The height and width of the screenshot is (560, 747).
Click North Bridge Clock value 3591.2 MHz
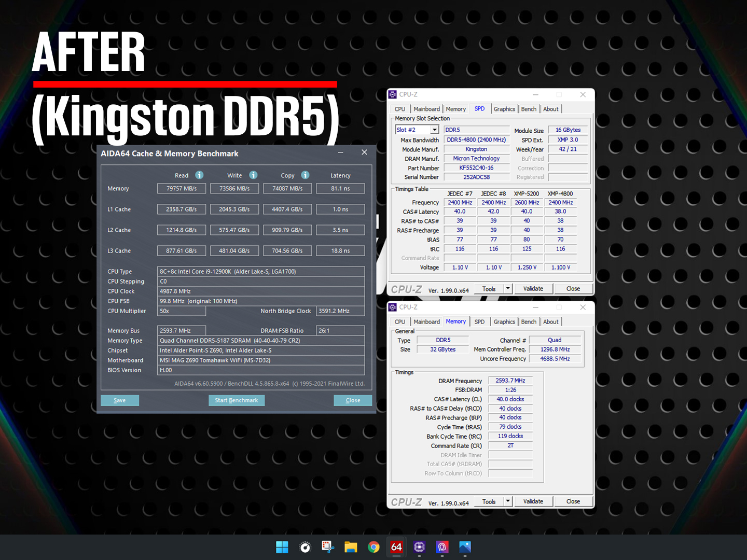coord(340,311)
